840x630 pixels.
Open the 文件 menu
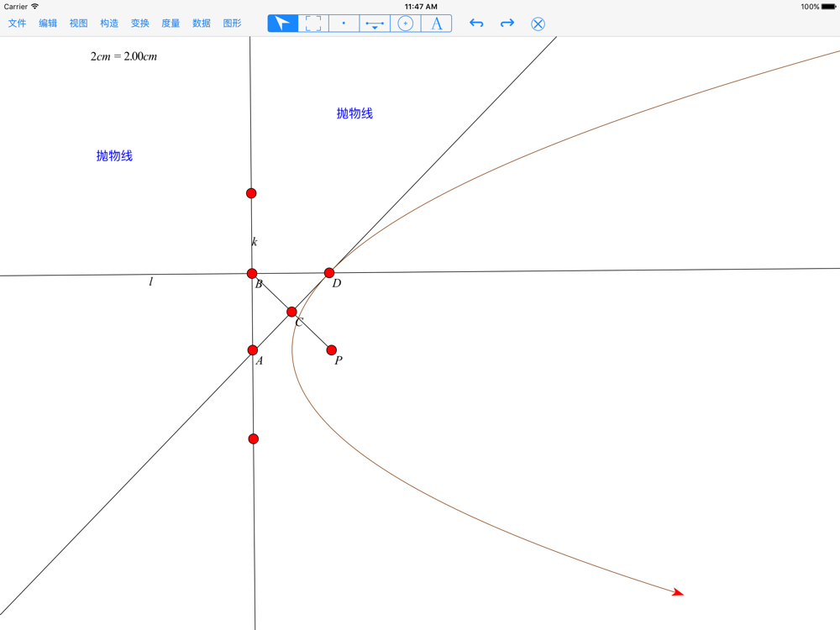(17, 24)
